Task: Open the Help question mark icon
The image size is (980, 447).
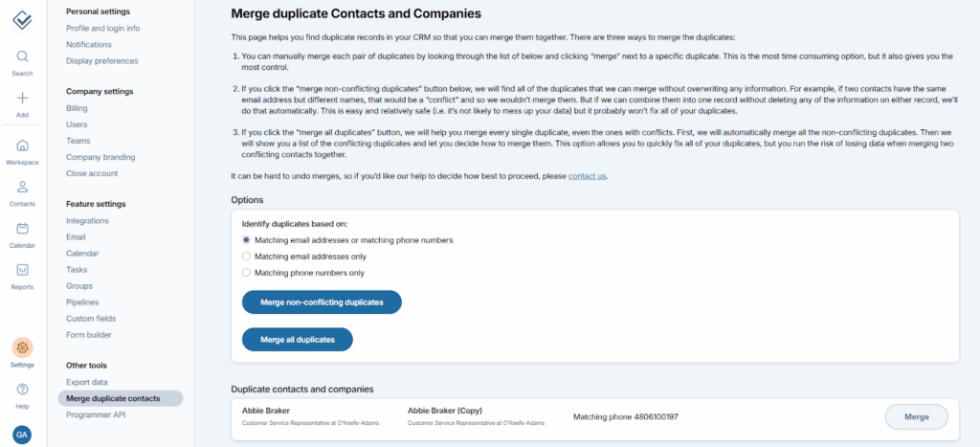Action: click(22, 390)
